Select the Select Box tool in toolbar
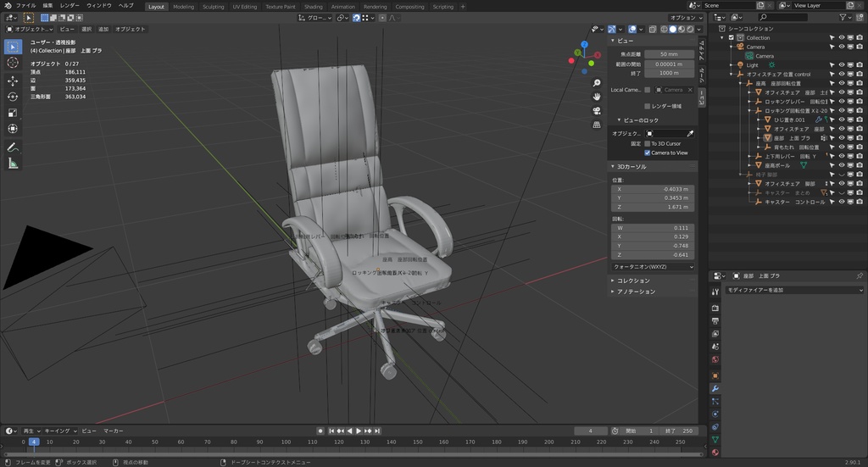This screenshot has width=868, height=467. 14,47
